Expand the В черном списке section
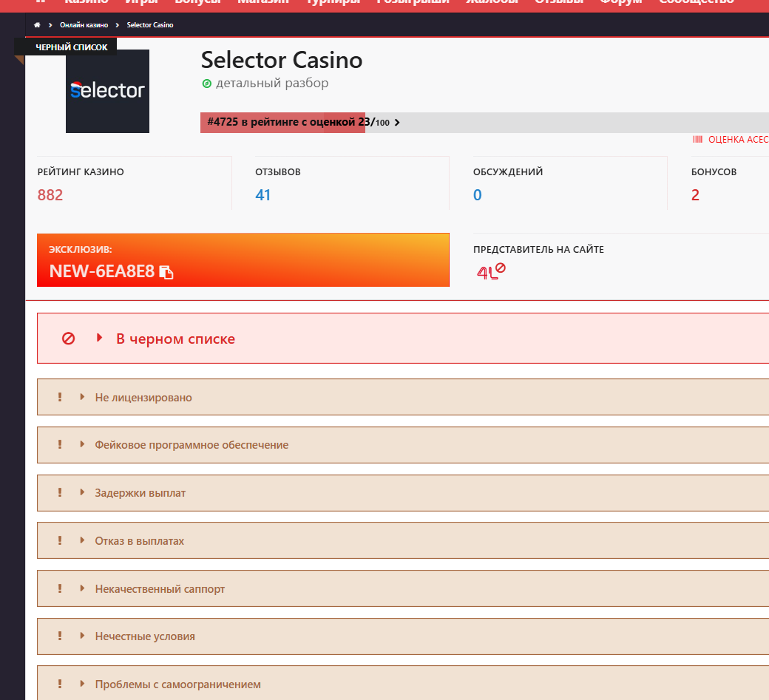769x700 pixels. pos(403,339)
